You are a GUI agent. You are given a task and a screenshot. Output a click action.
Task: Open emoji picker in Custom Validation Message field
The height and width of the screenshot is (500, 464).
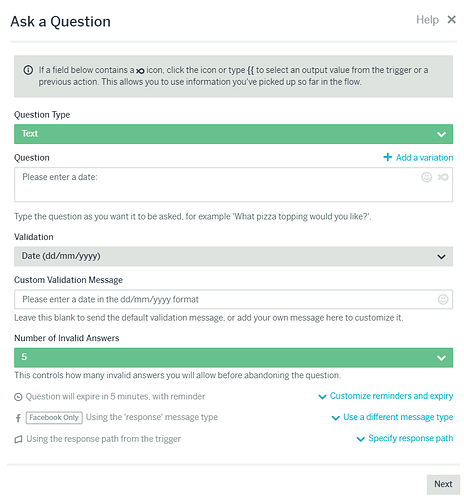pyautogui.click(x=443, y=299)
